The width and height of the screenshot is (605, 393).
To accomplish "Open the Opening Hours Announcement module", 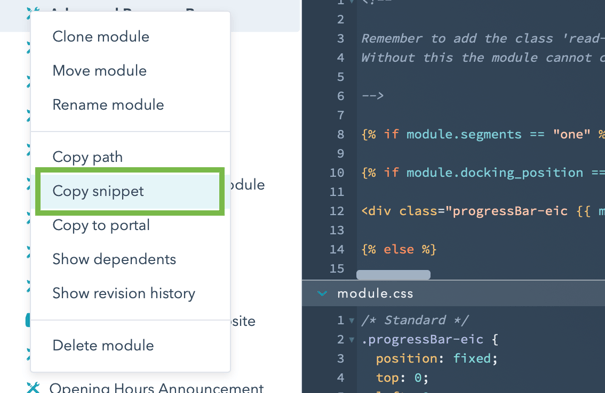I will point(157,387).
